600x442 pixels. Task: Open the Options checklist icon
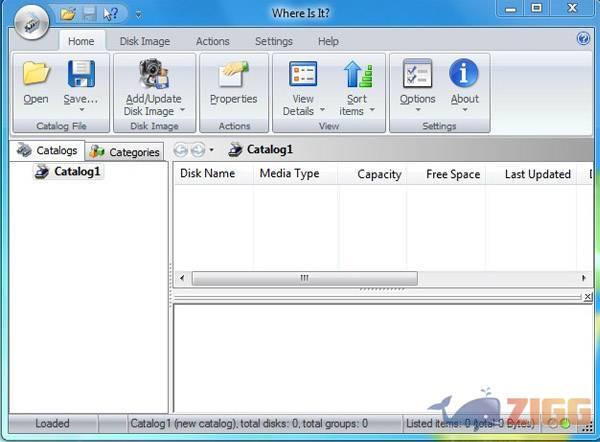[x=417, y=74]
